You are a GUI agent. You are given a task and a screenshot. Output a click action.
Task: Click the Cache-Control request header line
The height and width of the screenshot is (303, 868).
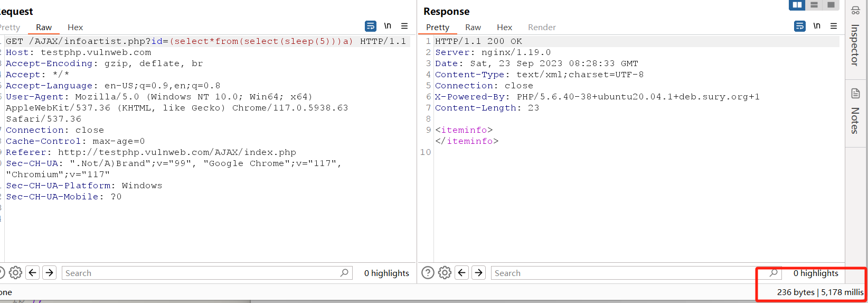click(x=76, y=141)
